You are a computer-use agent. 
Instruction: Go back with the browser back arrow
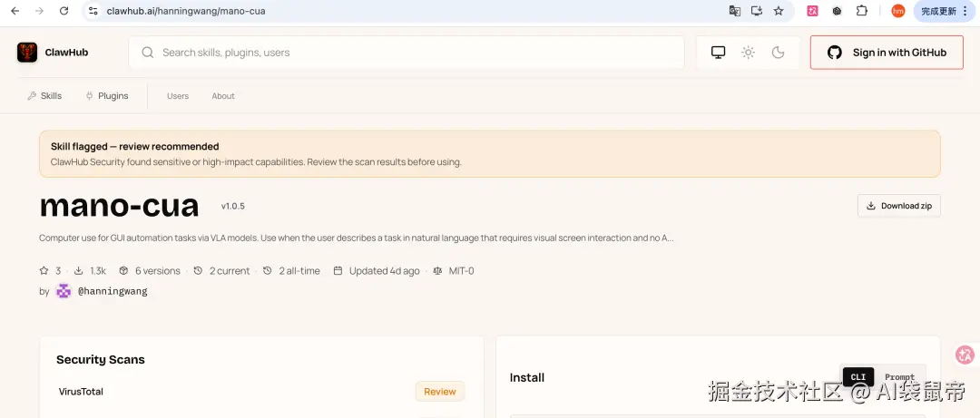click(15, 11)
